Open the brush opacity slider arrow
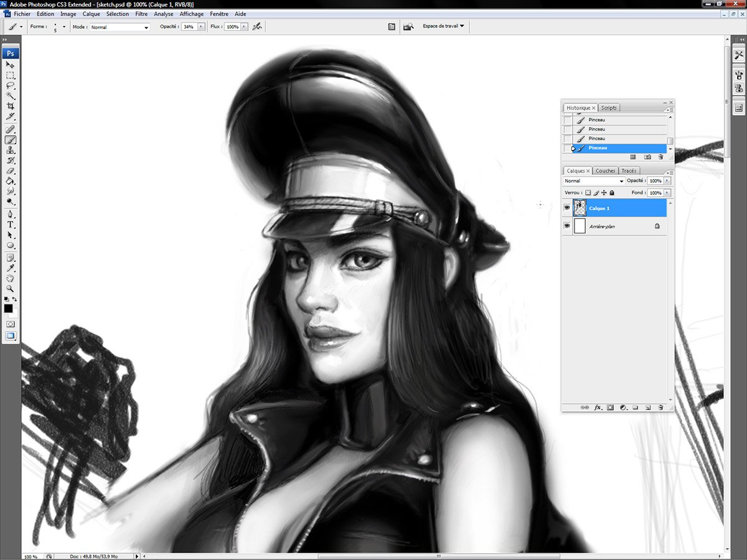This screenshot has width=747, height=560. coord(202,27)
